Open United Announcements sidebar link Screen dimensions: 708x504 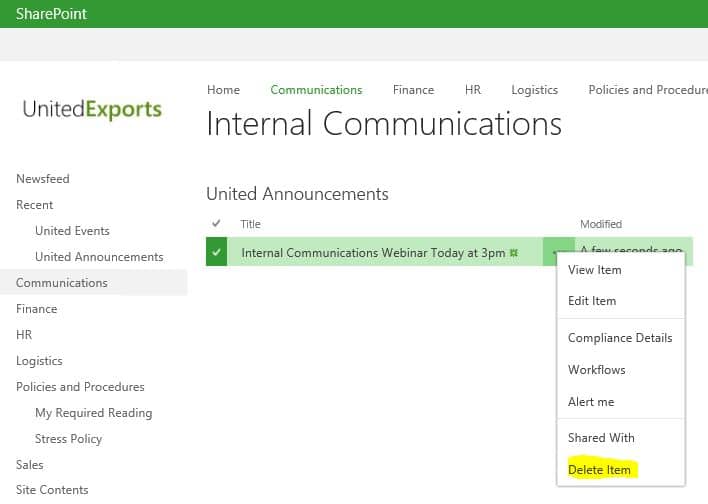pos(99,257)
